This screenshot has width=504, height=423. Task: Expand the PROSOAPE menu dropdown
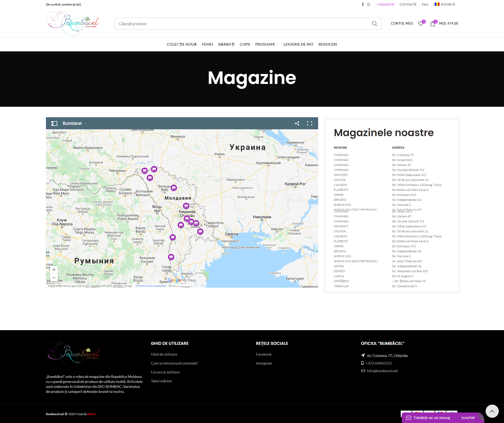click(267, 44)
